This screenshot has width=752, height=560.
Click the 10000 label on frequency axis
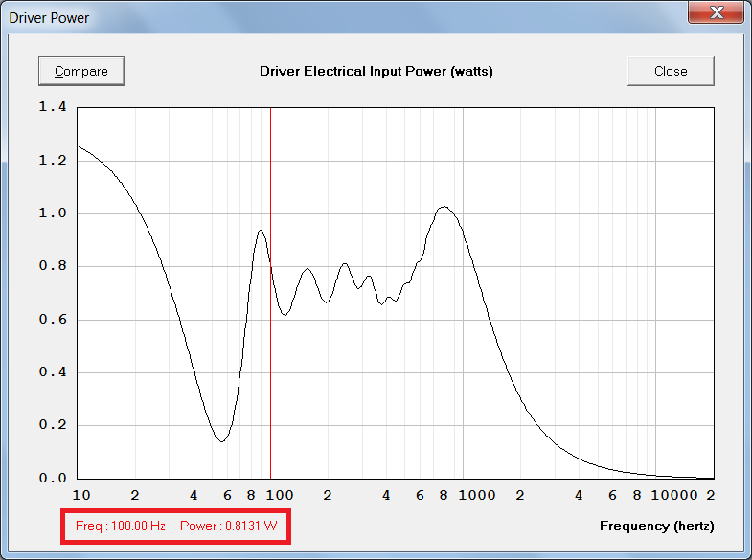673,495
